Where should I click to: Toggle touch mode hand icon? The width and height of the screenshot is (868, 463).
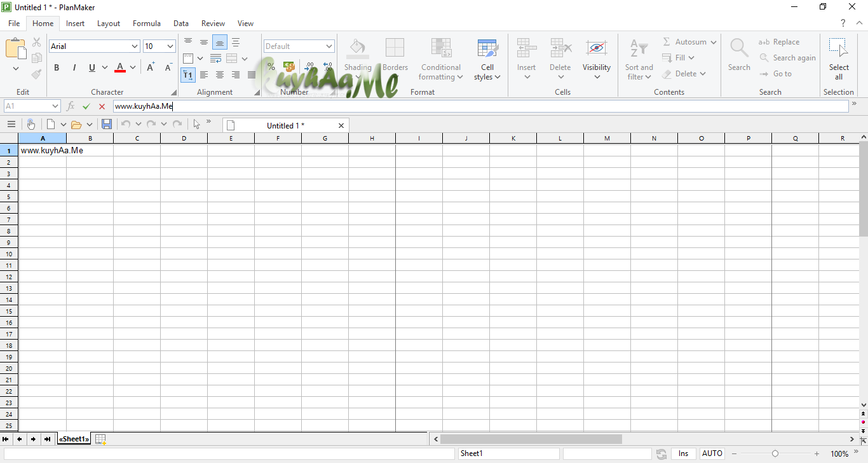click(31, 125)
